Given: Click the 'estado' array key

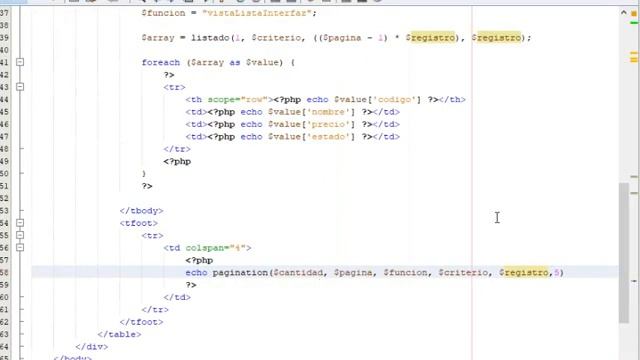Looking at the screenshot, I should (328, 137).
